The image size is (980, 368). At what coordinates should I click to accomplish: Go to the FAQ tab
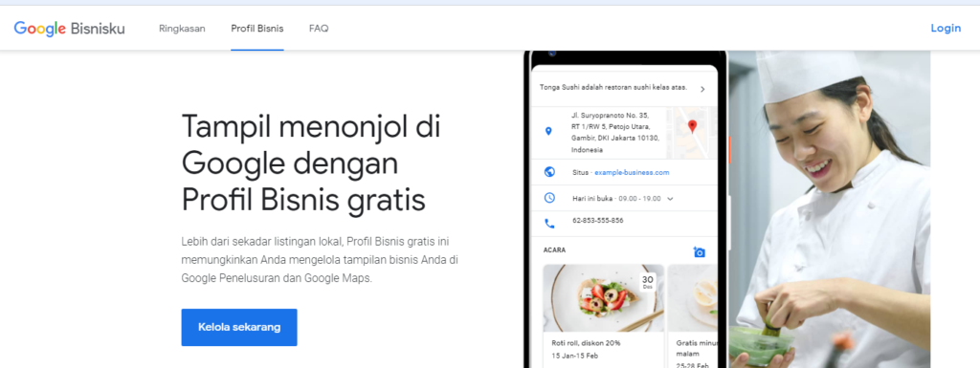pos(319,29)
